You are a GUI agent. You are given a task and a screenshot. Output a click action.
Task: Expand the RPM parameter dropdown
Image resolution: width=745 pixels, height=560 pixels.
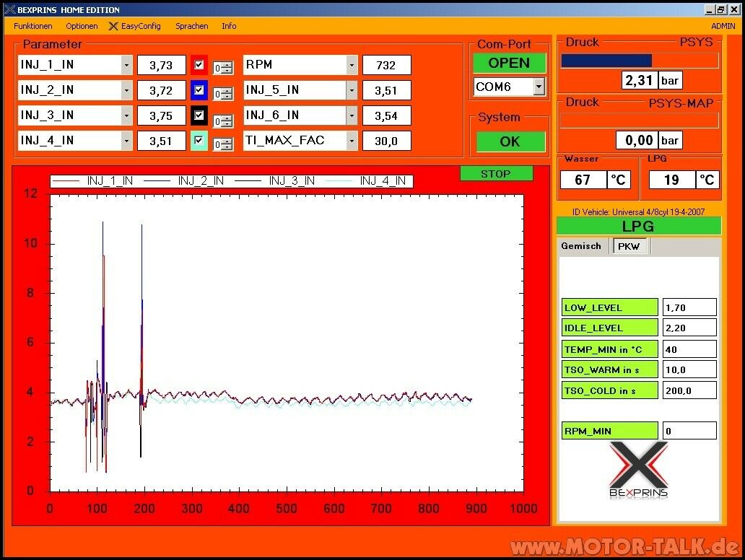click(x=352, y=65)
